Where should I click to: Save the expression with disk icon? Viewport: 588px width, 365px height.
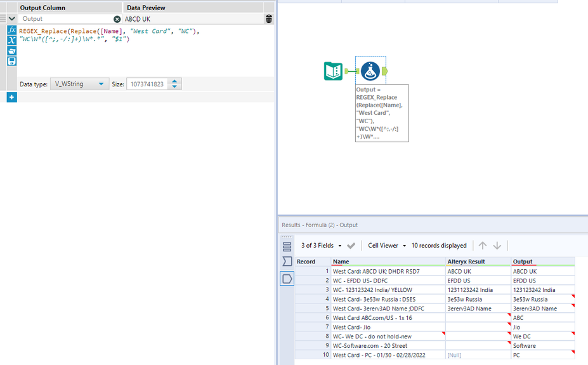pyautogui.click(x=11, y=61)
